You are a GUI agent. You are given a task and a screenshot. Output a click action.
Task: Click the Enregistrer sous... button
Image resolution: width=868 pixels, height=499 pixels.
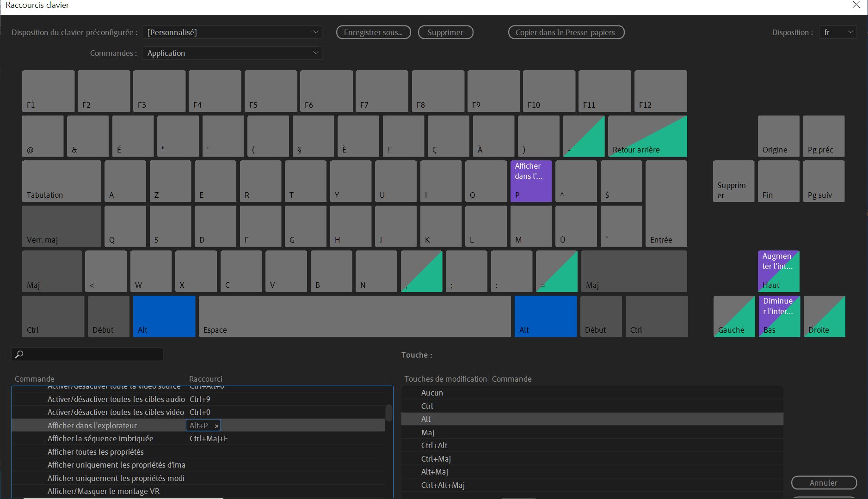click(374, 32)
